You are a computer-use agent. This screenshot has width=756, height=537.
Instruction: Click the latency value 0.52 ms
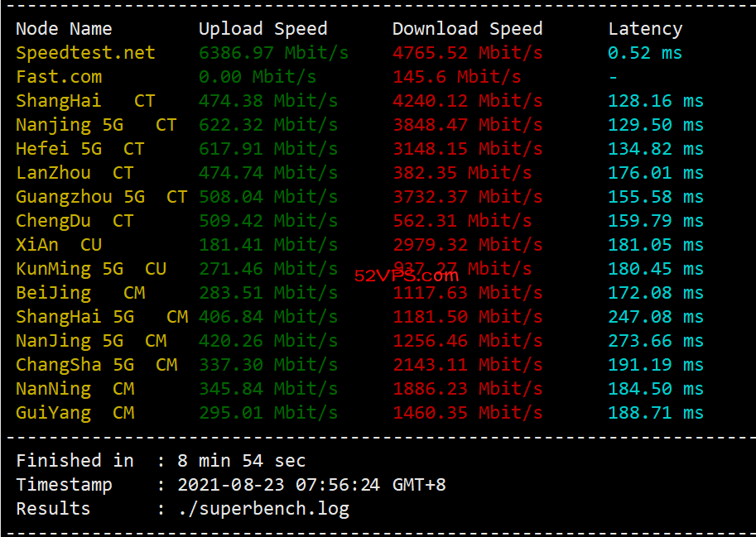point(645,53)
